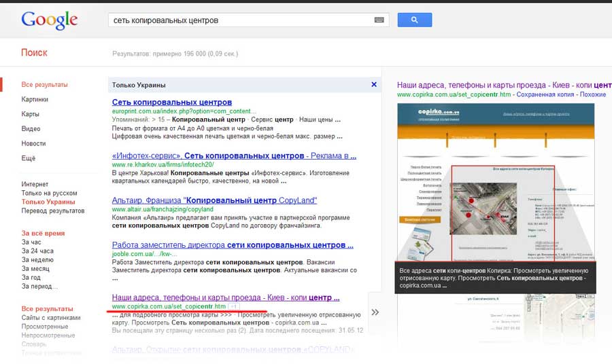Open the on-screen keyboard icon in search box
The height and width of the screenshot is (364, 612).
click(379, 20)
